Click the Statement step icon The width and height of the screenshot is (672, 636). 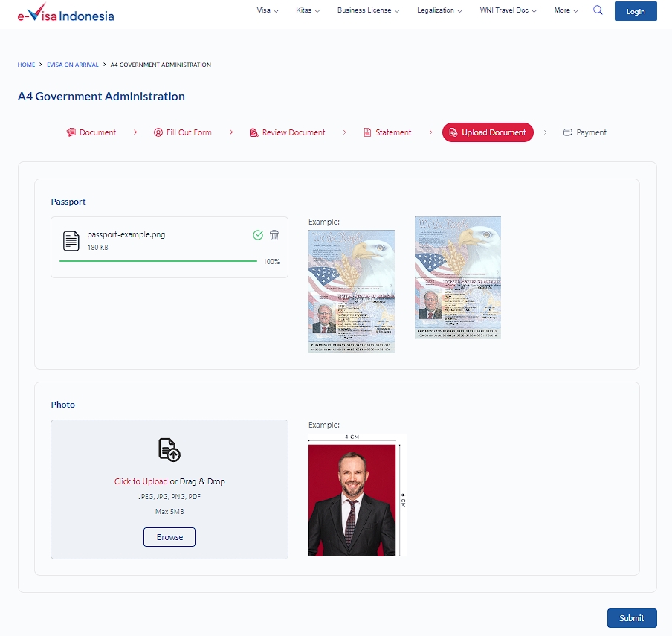tap(367, 132)
